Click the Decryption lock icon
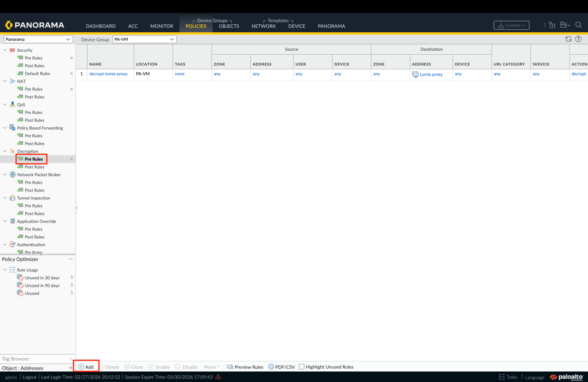The image size is (588, 382). 12,151
